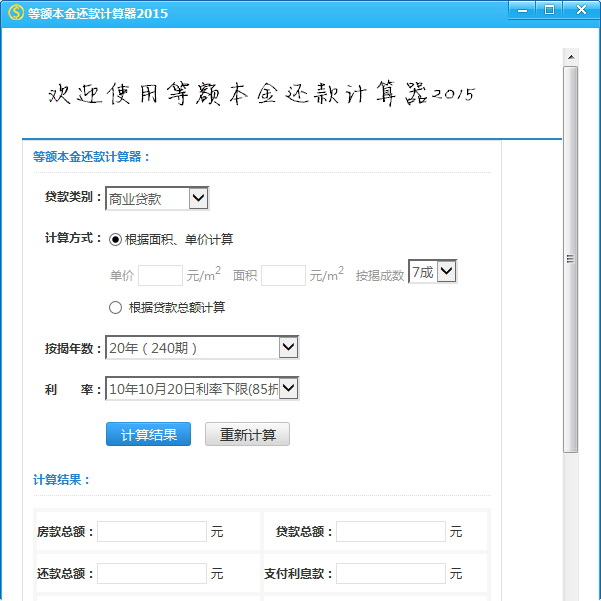601x601 pixels.
Task: Click the 房款总额 result field
Action: [152, 532]
